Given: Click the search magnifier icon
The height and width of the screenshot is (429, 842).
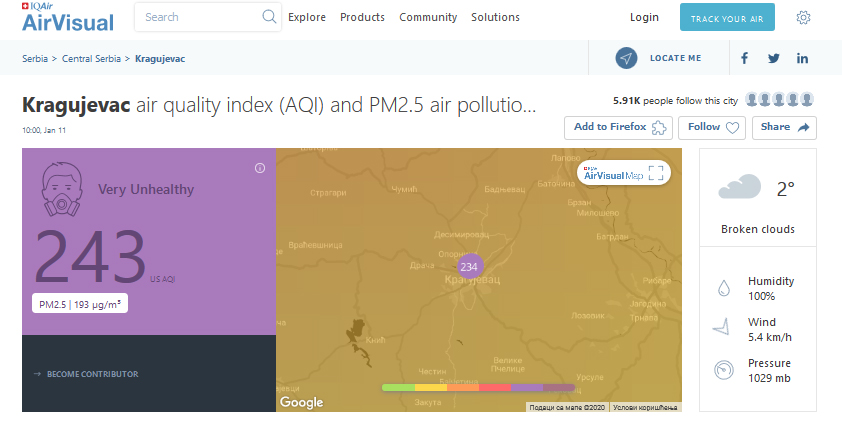Looking at the screenshot, I should coord(269,17).
